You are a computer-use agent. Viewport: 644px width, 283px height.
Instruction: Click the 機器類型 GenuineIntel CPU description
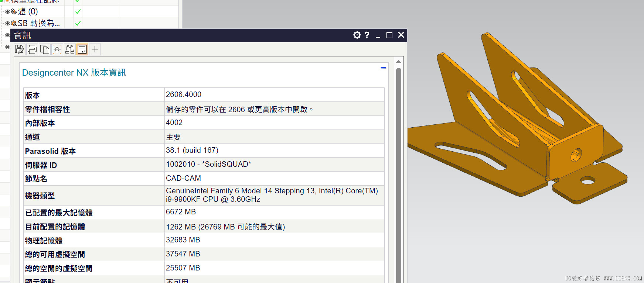(272, 195)
